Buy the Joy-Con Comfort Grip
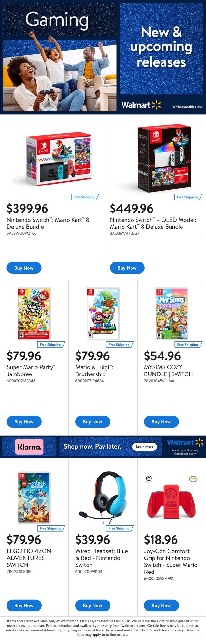This screenshot has height=644, width=206. pos(161,605)
